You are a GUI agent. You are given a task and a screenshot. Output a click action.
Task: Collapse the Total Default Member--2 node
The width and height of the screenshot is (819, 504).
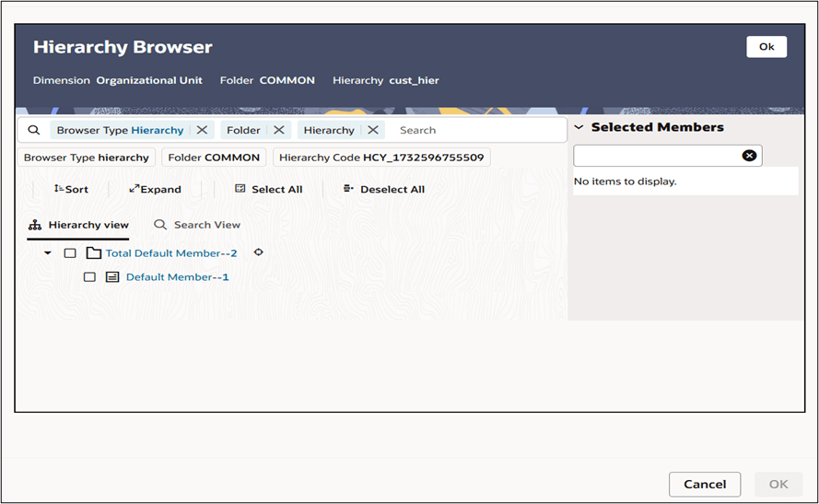tap(48, 253)
